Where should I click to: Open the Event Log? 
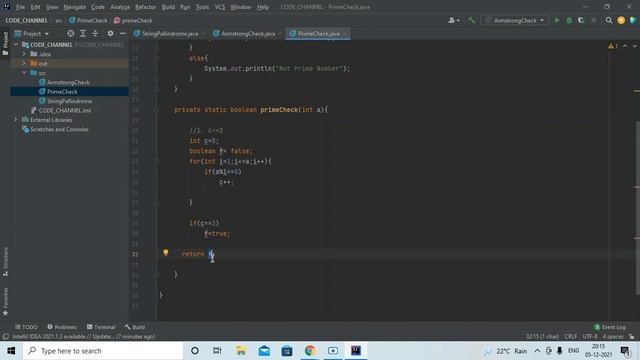coord(610,327)
